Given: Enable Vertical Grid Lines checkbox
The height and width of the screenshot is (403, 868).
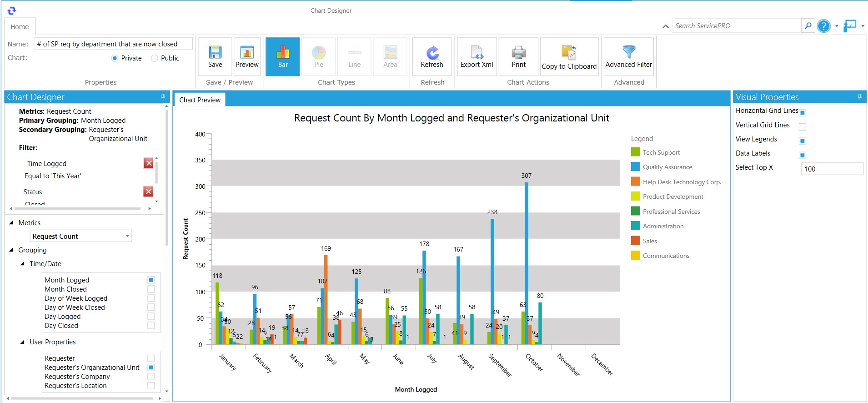Looking at the screenshot, I should click(x=803, y=127).
